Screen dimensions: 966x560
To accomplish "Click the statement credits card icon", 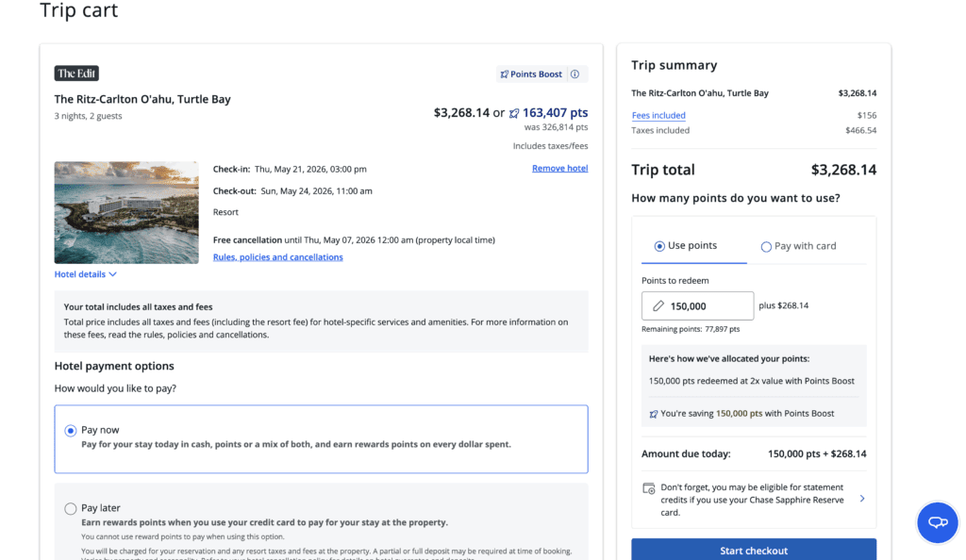I will click(649, 488).
